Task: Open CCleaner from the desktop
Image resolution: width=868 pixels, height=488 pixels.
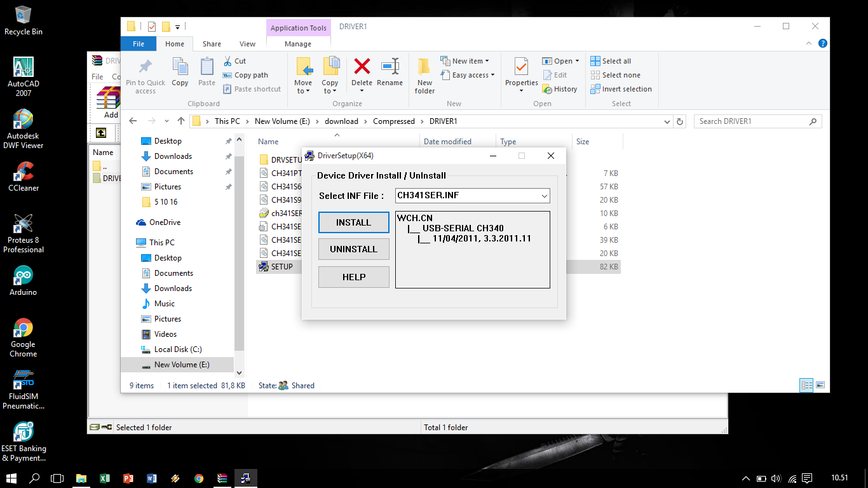Action: point(24,177)
